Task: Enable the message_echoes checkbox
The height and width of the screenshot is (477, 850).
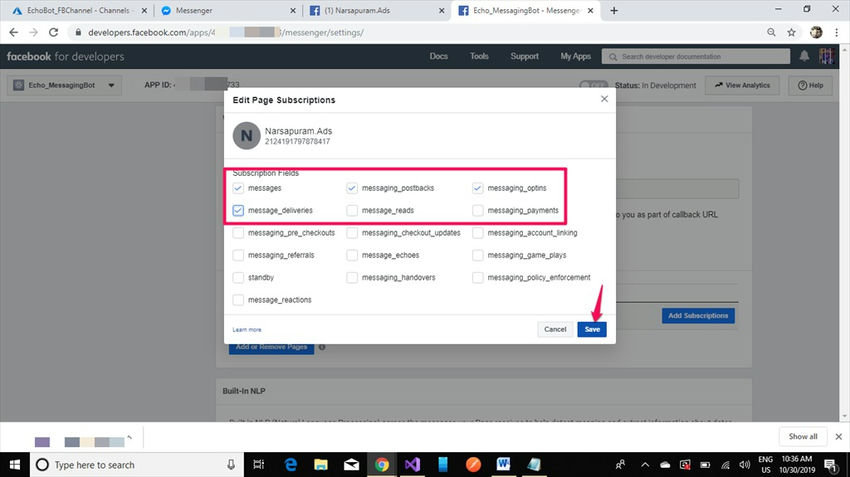Action: [x=352, y=255]
